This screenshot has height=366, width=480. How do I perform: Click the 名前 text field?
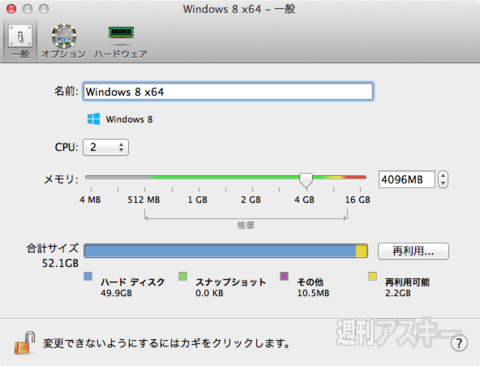point(228,92)
